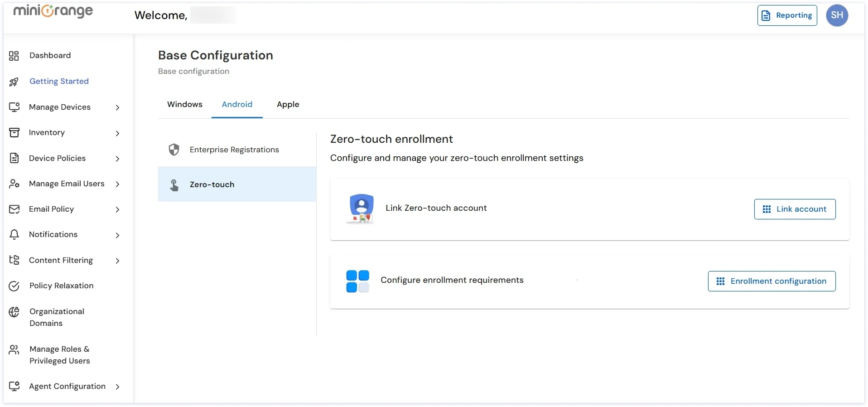Click the Dashboard grid icon
This screenshot has height=407, width=868.
pyautogui.click(x=14, y=56)
